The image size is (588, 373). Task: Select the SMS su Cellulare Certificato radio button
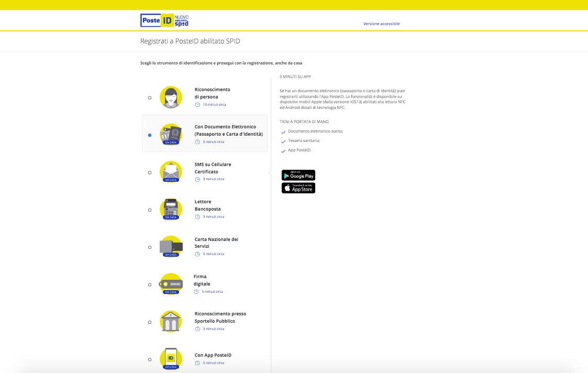tap(150, 172)
